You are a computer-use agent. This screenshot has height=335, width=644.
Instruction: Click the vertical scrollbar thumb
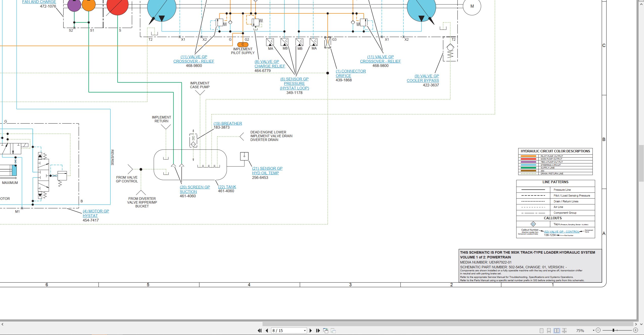tap(641, 163)
